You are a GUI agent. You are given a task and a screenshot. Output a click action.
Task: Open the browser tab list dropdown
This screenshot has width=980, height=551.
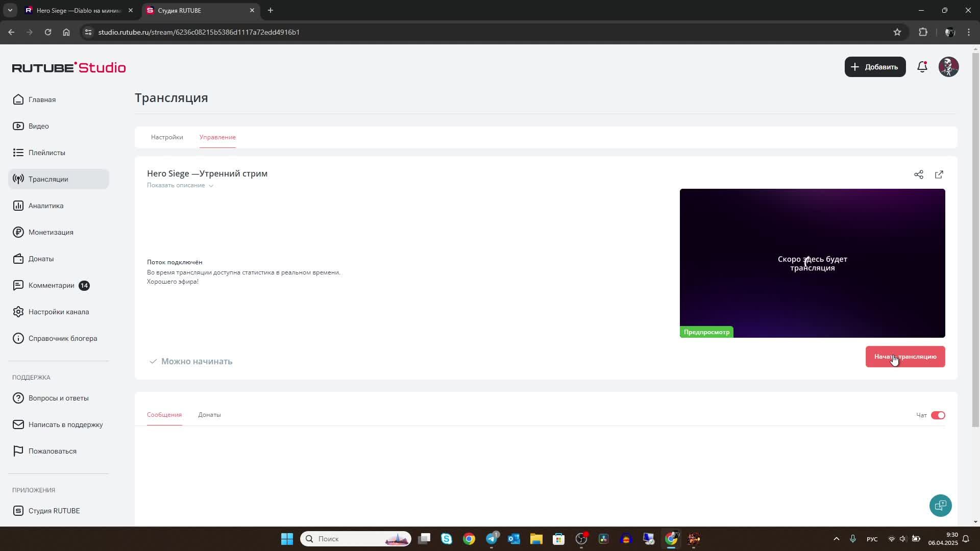point(10,10)
